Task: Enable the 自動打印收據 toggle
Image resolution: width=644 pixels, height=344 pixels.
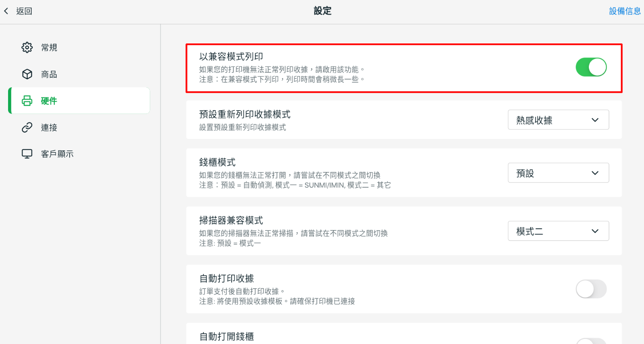Action: click(591, 289)
